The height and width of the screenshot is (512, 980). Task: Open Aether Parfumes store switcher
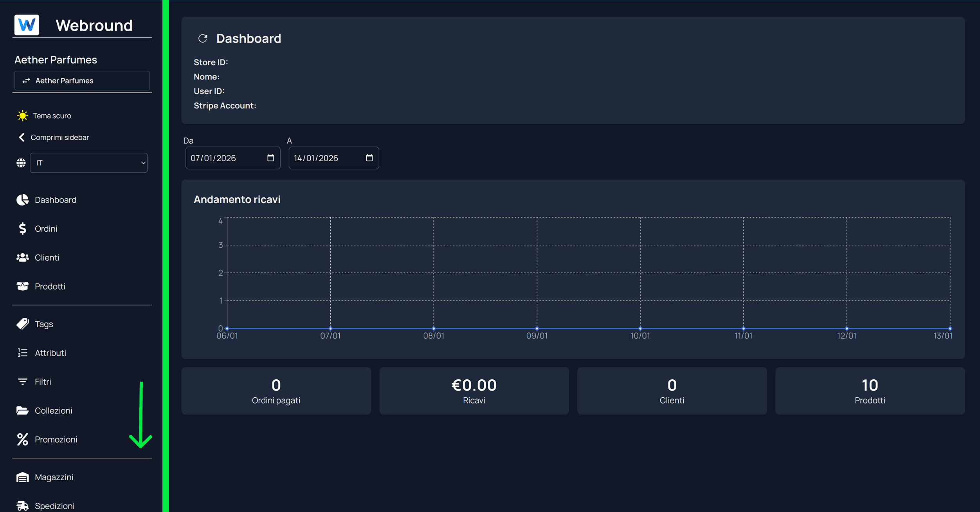82,81
